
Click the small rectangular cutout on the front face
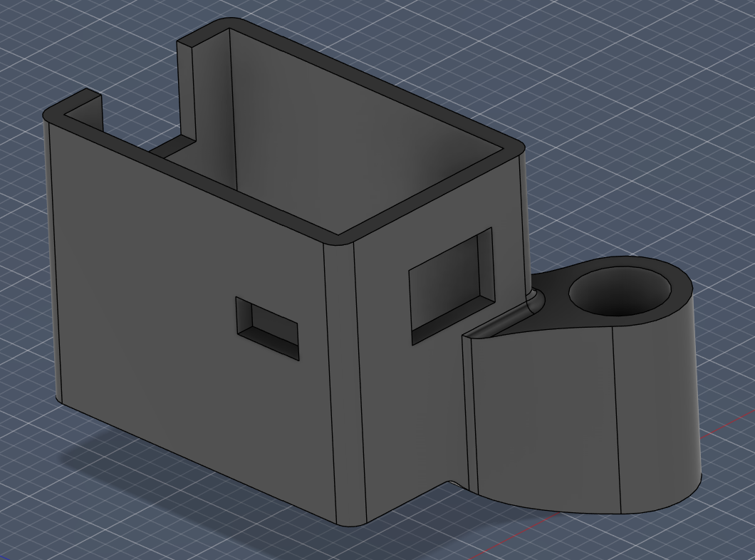point(267,328)
